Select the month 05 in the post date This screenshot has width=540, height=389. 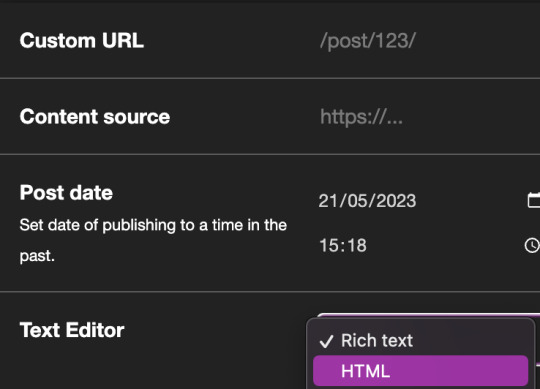coord(356,201)
